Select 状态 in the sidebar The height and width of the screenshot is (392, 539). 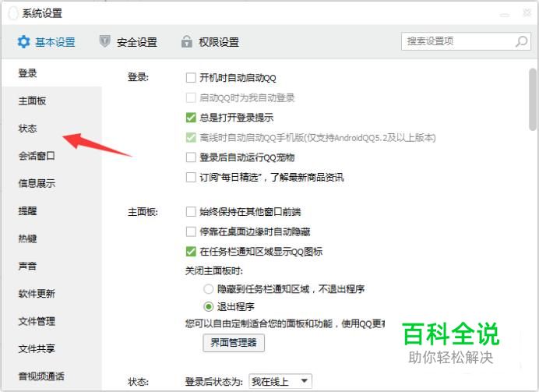(x=51, y=129)
